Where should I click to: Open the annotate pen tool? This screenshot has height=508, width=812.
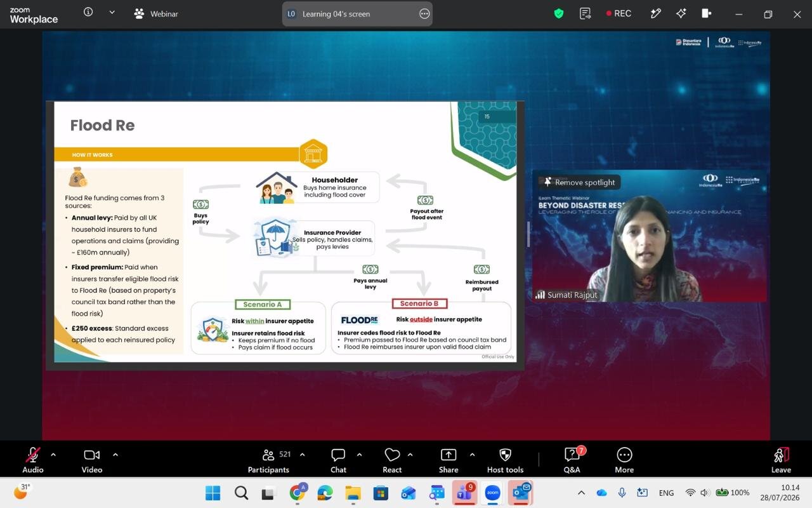coord(656,13)
